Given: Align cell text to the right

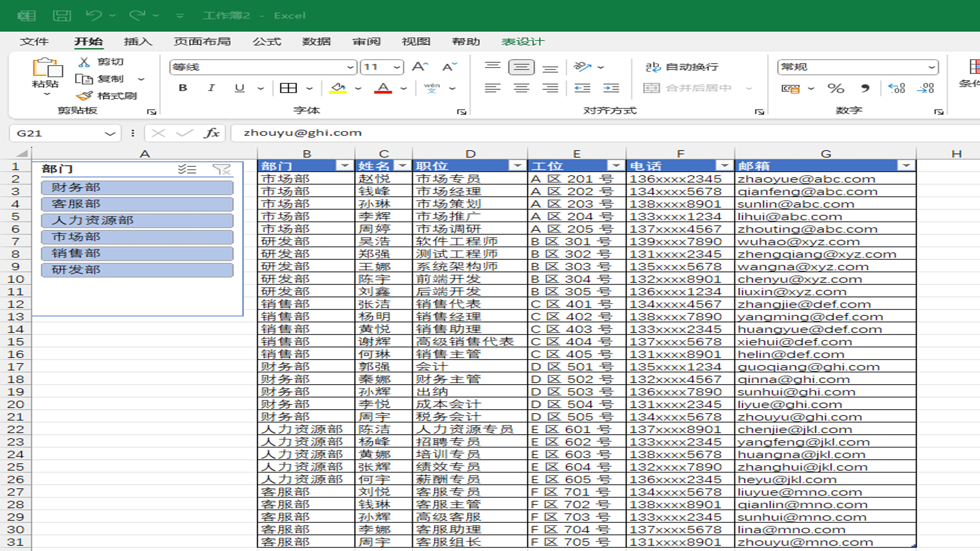Looking at the screenshot, I should 550,88.
